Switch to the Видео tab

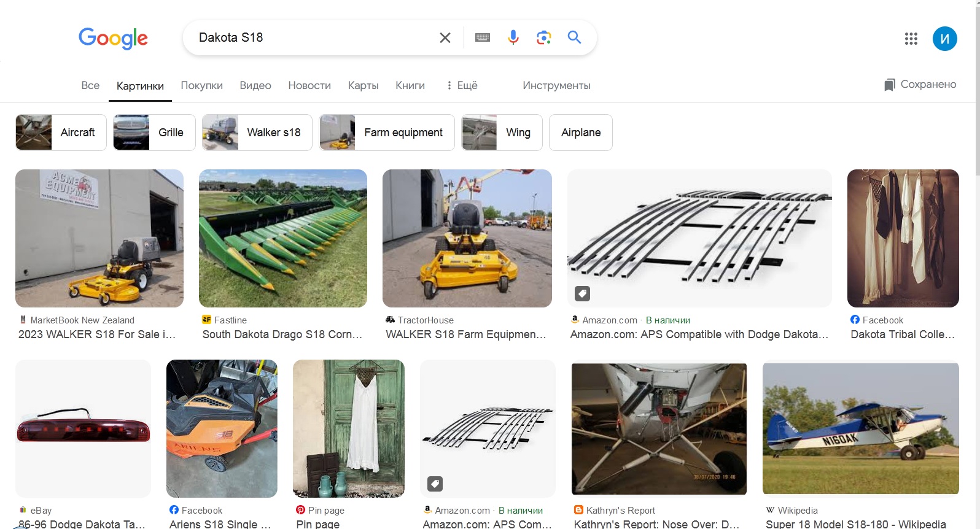coord(255,85)
